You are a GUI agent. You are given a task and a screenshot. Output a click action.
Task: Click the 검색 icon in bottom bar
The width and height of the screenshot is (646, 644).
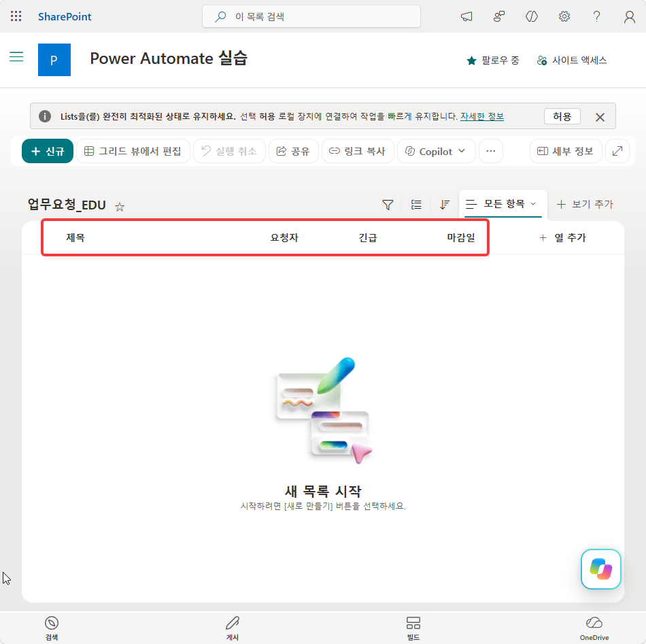coord(52,628)
